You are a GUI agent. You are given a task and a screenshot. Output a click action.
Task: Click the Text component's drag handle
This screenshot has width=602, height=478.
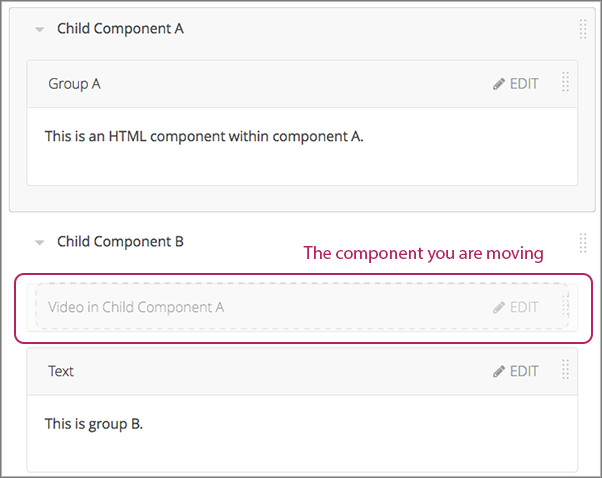pyautogui.click(x=565, y=370)
